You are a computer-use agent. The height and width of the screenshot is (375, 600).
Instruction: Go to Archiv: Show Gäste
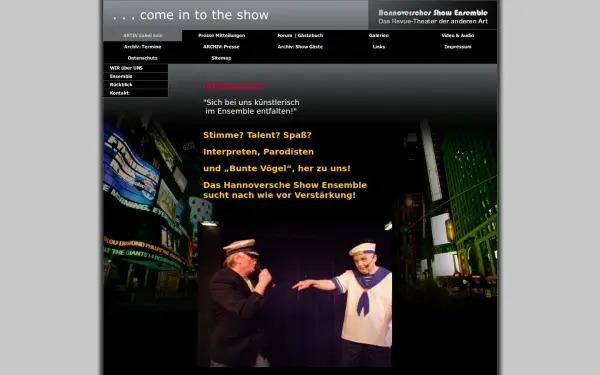[x=300, y=47]
